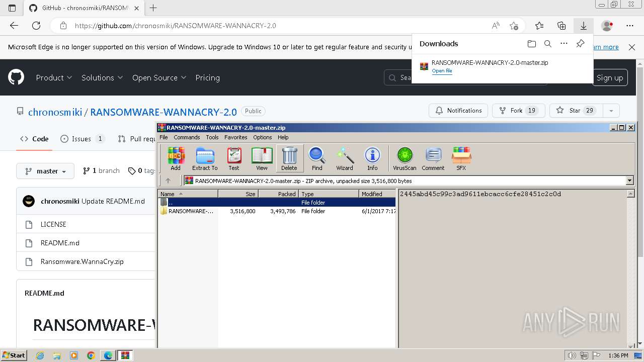Expand the Product menu on GitHub
Image resolution: width=644 pixels, height=362 pixels.
click(54, 77)
